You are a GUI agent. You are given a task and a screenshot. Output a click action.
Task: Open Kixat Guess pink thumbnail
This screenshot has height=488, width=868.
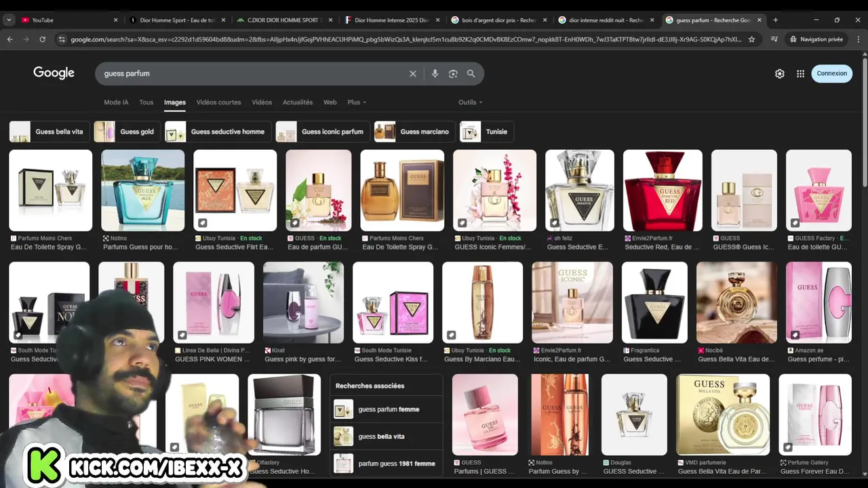[303, 302]
